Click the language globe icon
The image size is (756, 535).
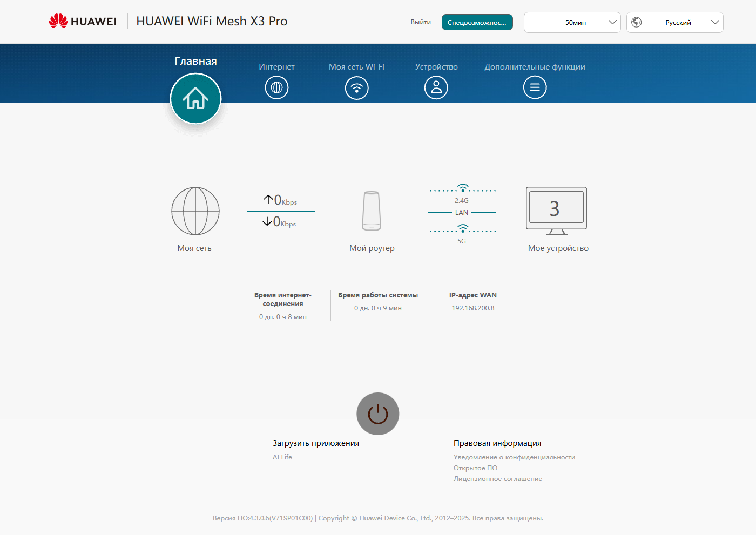pos(637,22)
